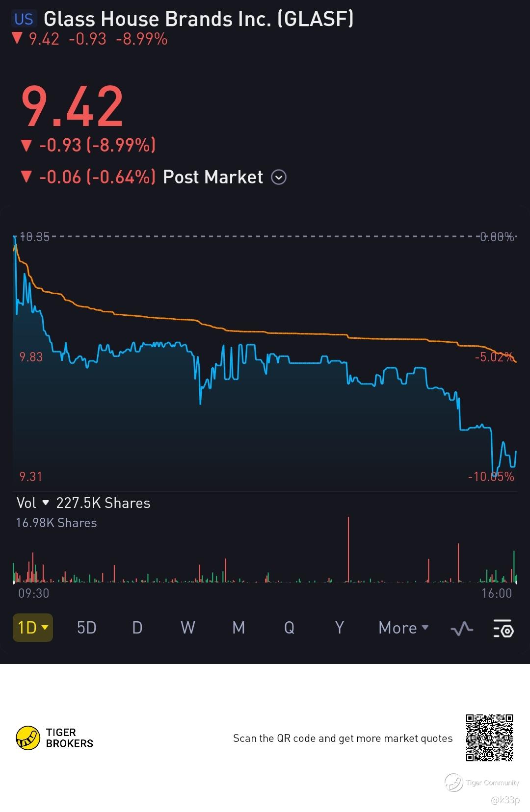530x812 pixels.
Task: Click the Tiger Community watermark icon
Action: click(454, 782)
